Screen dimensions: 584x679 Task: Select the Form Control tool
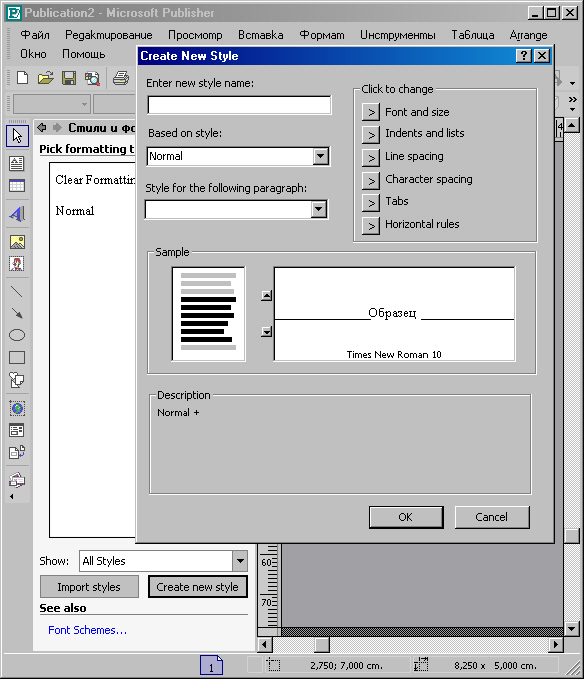[x=17, y=430]
